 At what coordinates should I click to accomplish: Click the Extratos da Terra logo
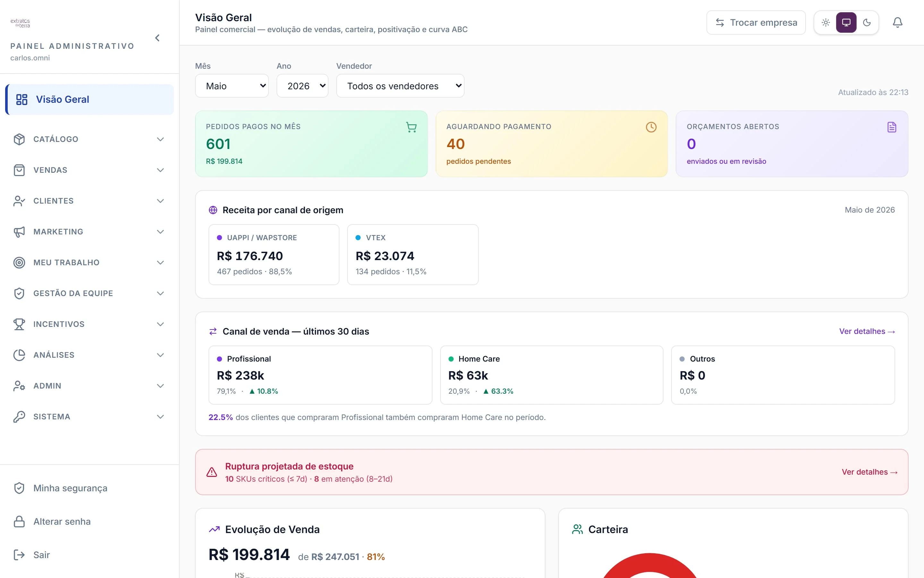tap(20, 23)
